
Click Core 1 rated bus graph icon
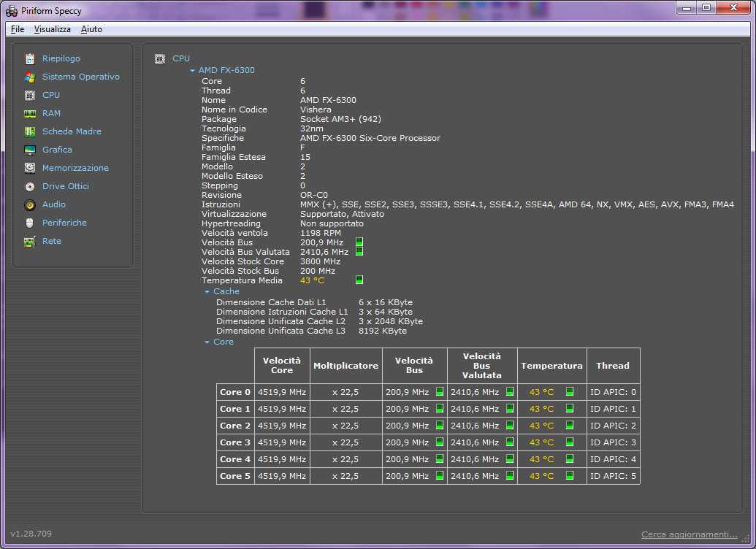[x=510, y=408]
